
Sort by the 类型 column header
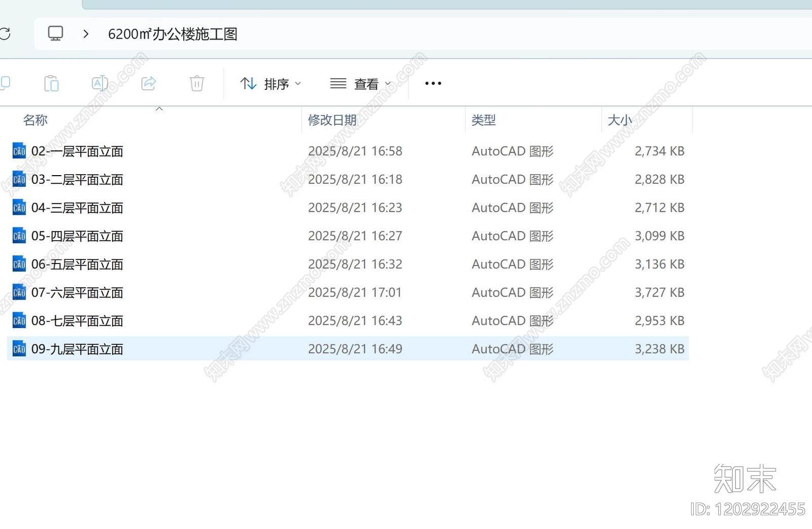[x=483, y=120]
